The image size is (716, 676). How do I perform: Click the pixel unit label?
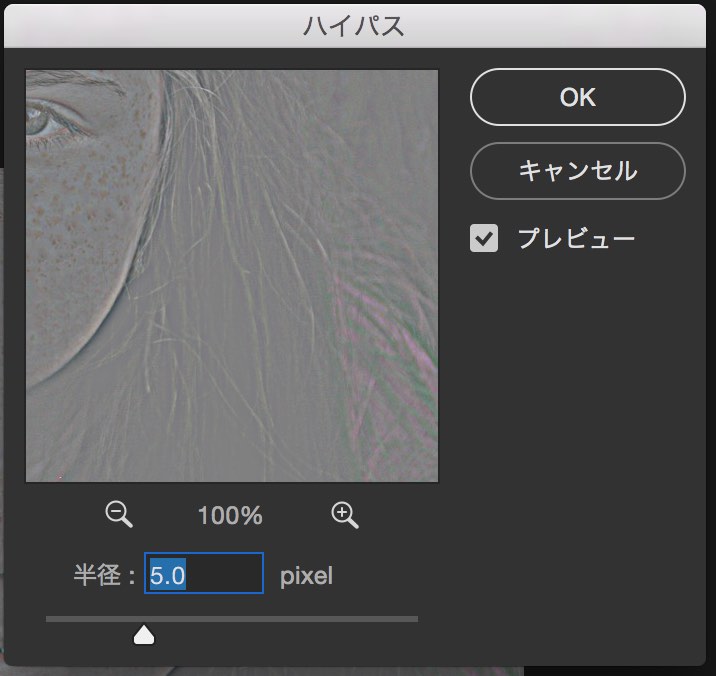pyautogui.click(x=306, y=576)
